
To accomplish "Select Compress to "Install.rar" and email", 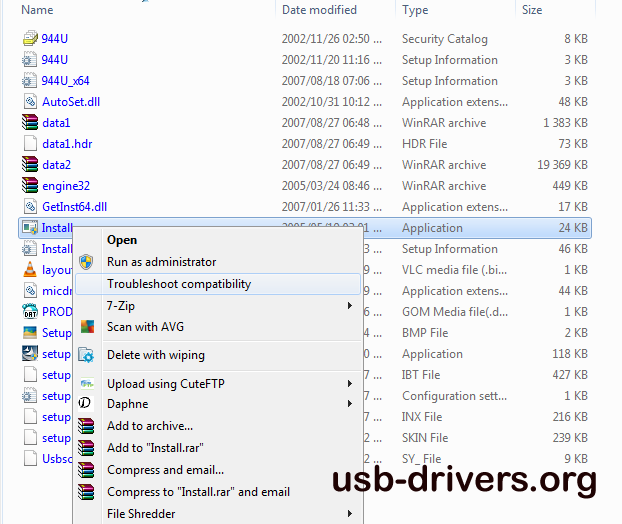I will 198,492.
